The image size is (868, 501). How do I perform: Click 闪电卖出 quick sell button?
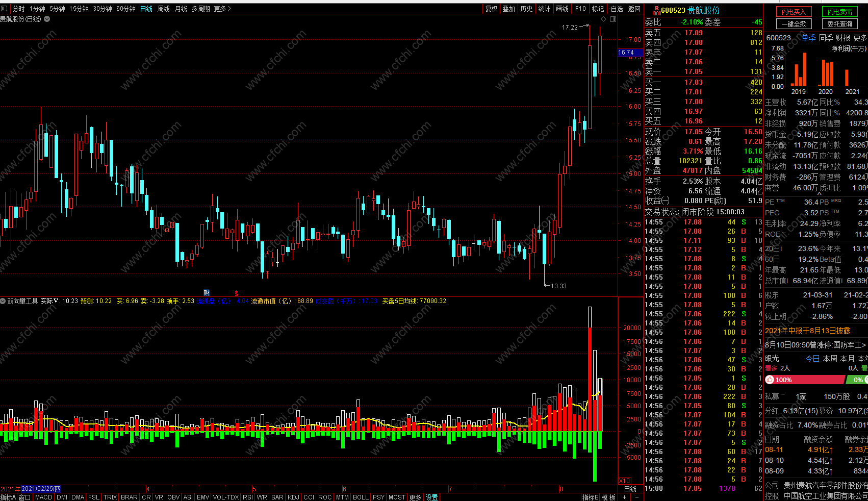tap(839, 12)
